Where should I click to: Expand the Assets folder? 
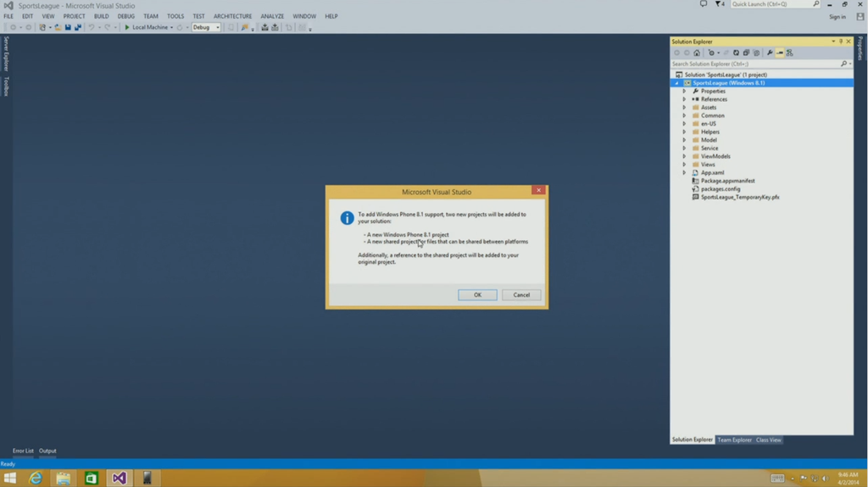click(x=684, y=108)
